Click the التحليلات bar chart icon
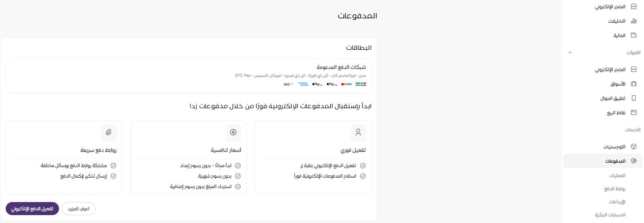This screenshot has width=644, height=223. [634, 21]
